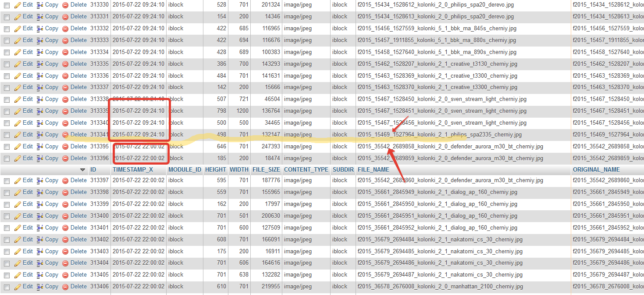Click the Copy icon for row 313335
The height and width of the screenshot is (295, 644).
(x=40, y=64)
